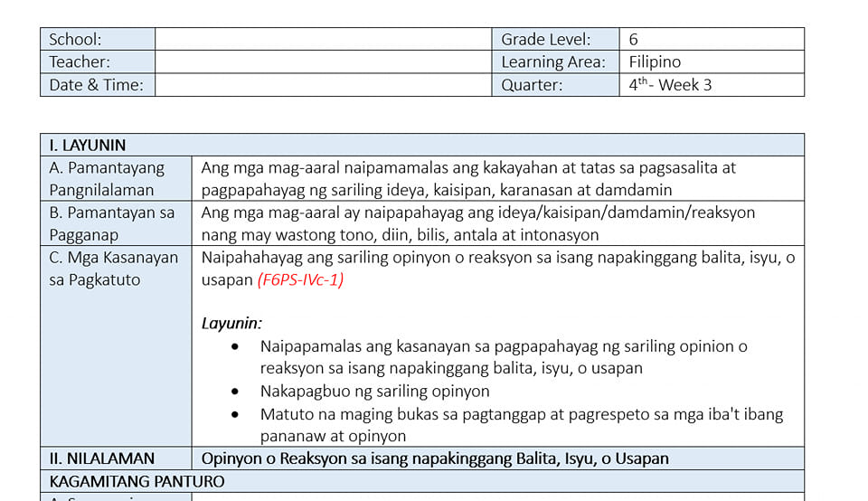Screen dimensions: 868x501
Task: Click the bullet Nakapagbuo ng sariling opinyon
Action: pyautogui.click(x=374, y=392)
